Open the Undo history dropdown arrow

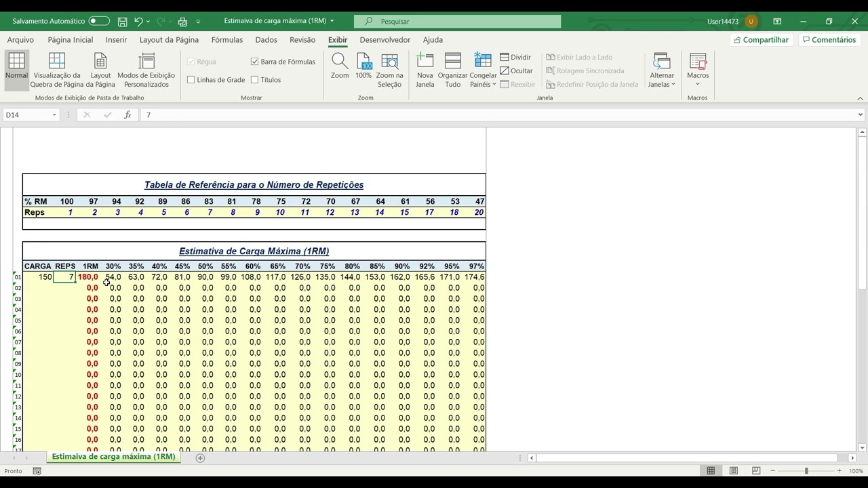[149, 22]
